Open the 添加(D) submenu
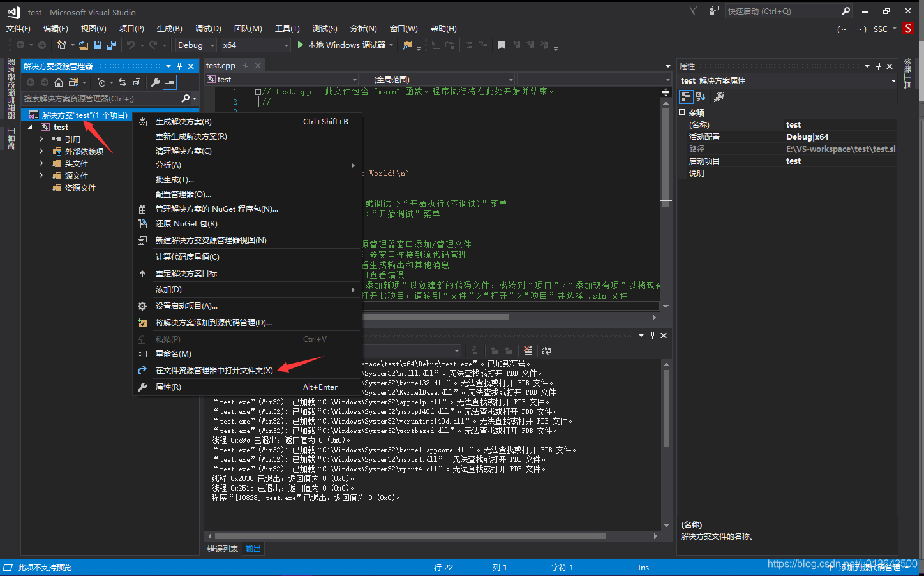The height and width of the screenshot is (576, 924). tap(248, 290)
